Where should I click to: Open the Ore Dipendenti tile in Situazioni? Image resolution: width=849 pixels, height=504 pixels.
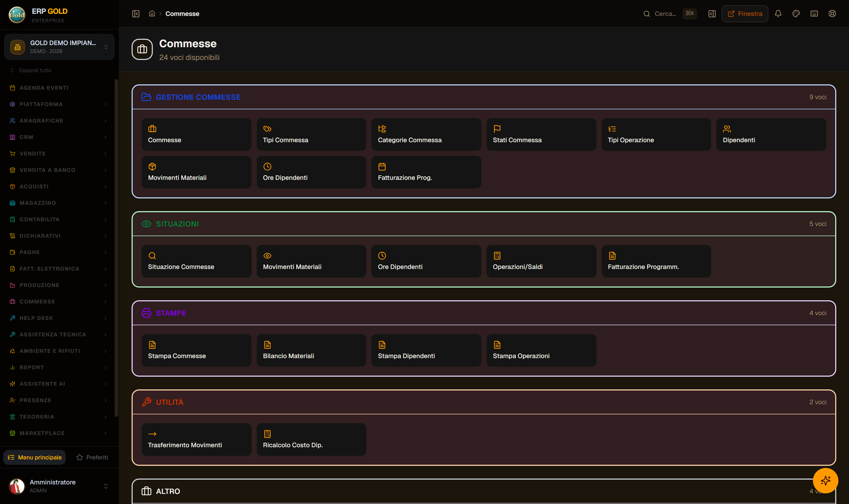426,261
